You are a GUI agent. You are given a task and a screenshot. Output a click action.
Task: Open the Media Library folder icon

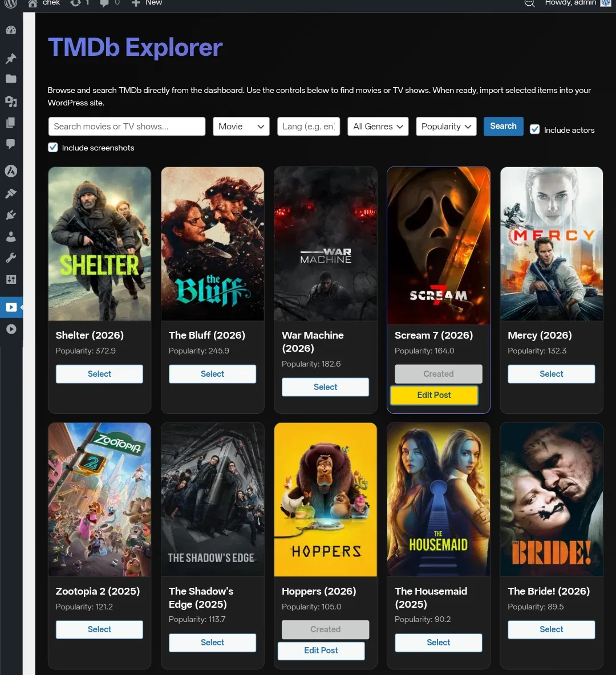click(x=11, y=80)
